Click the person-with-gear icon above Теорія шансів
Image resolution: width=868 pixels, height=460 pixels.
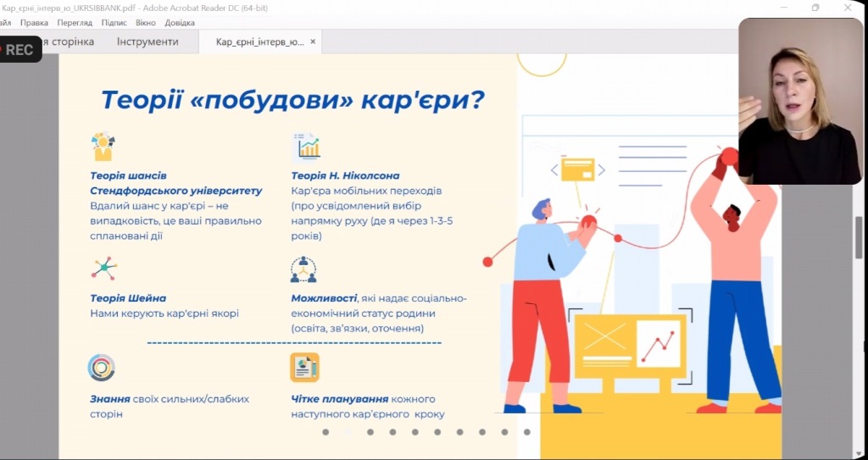click(103, 147)
